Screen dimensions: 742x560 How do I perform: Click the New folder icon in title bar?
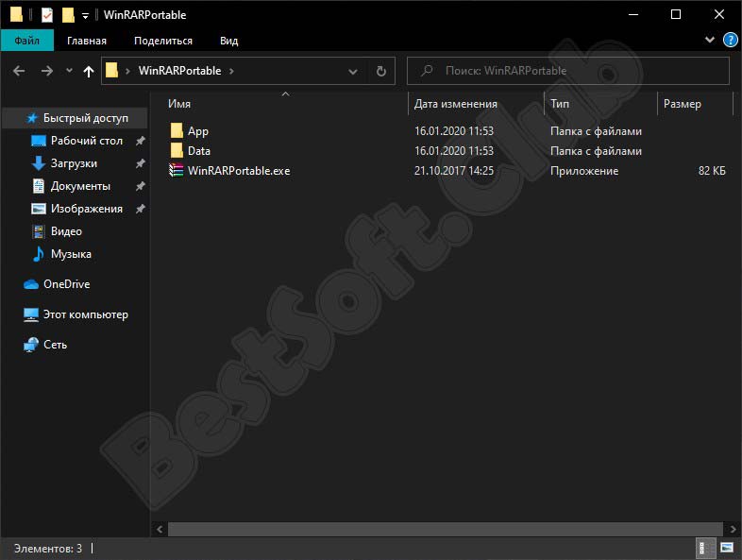click(x=68, y=15)
